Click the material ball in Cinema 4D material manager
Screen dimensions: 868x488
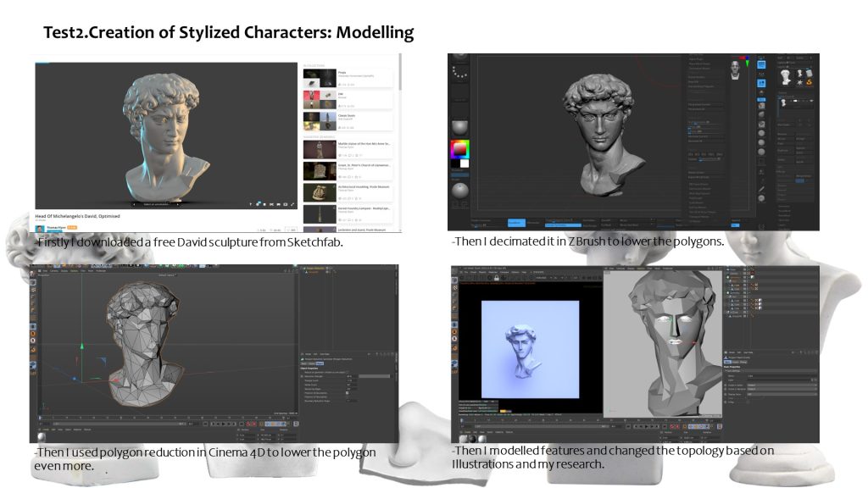pos(39,435)
